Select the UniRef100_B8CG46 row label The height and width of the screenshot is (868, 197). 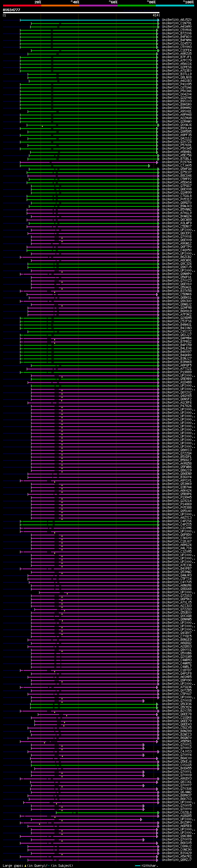point(177,176)
